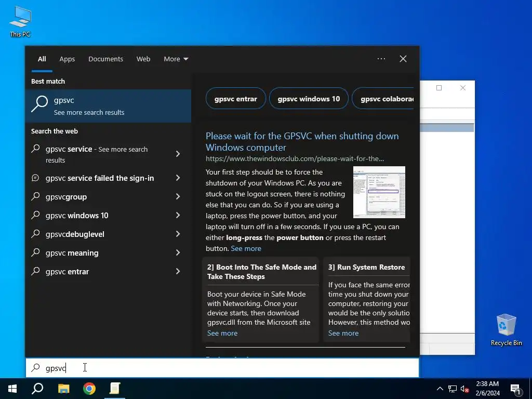Viewport: 532px width, 399px height.
Task: Maximize the background window
Action: [439, 88]
